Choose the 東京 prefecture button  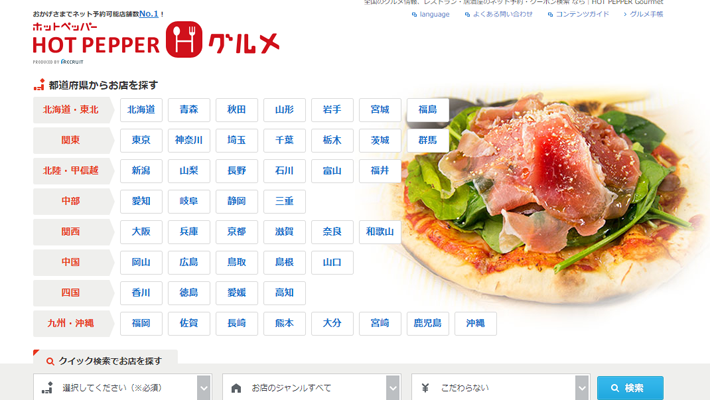(x=141, y=140)
